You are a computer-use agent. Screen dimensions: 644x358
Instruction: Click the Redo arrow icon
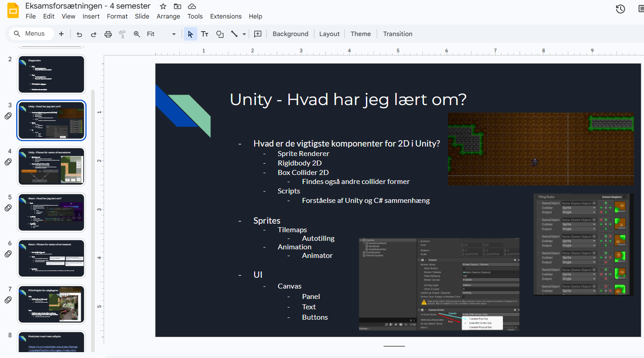pos(94,34)
